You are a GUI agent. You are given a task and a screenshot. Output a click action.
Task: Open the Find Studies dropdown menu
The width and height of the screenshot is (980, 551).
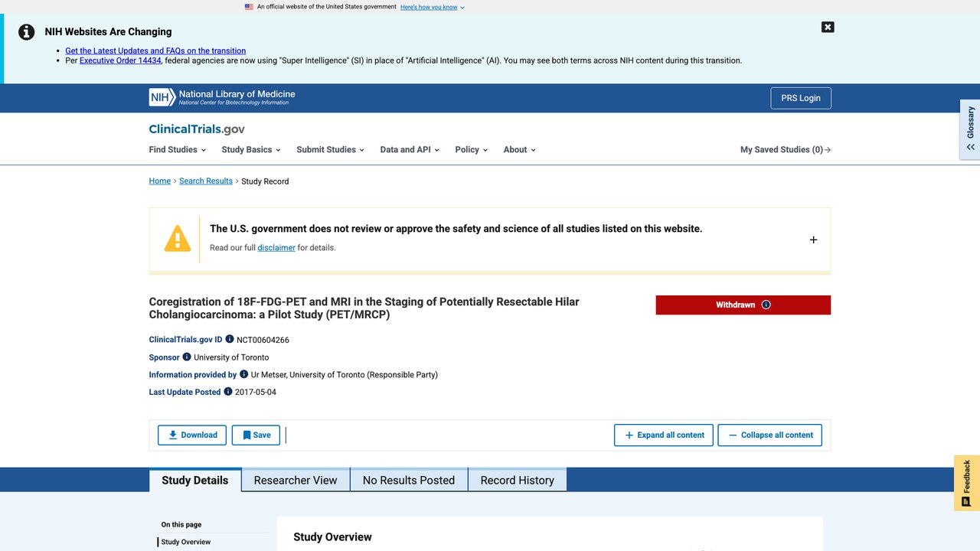(x=177, y=150)
